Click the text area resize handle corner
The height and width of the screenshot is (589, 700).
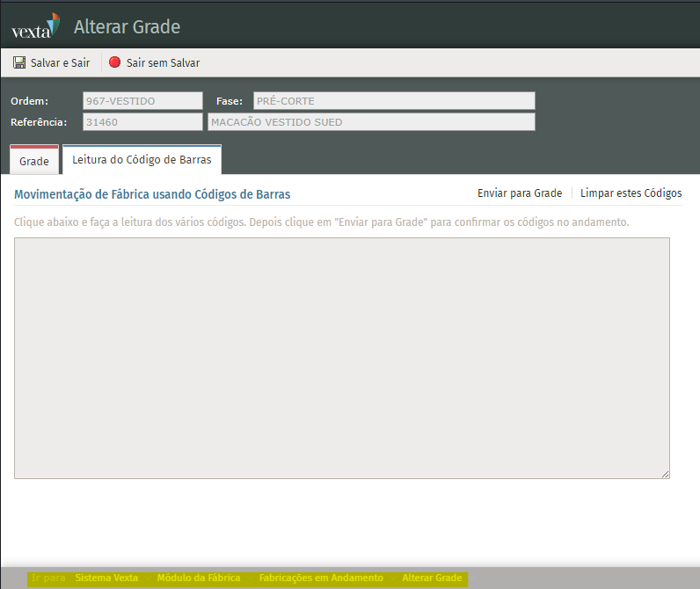tap(665, 474)
